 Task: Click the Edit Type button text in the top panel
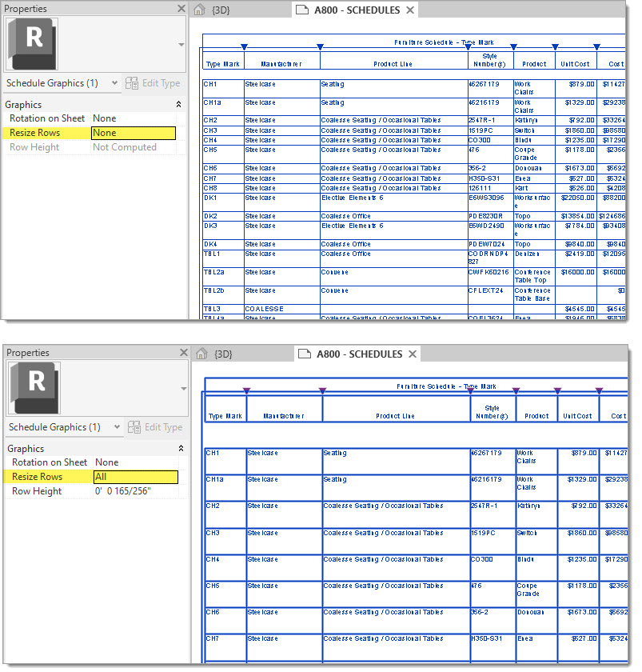point(161,83)
